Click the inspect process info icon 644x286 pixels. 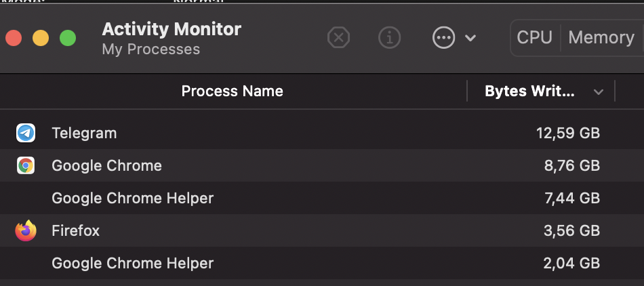[389, 38]
